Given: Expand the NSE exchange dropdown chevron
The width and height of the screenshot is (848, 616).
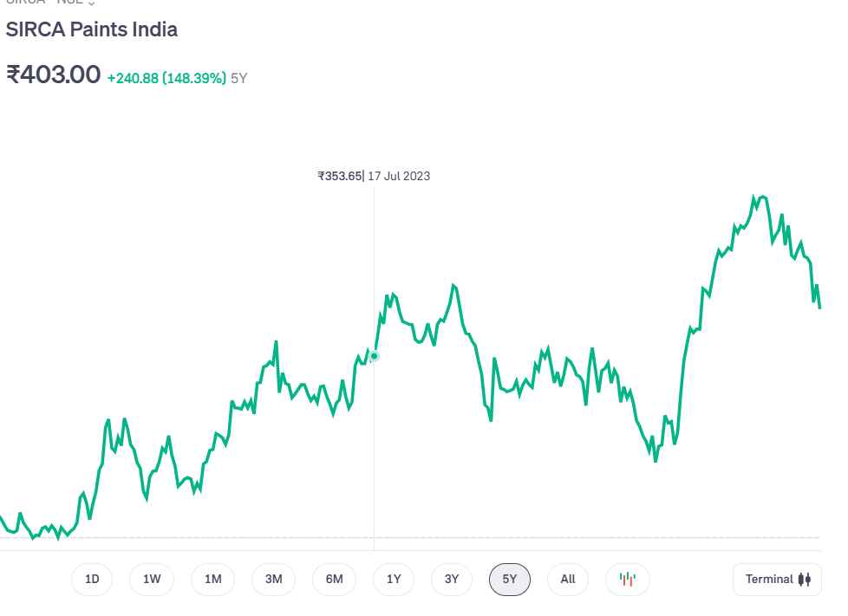Looking at the screenshot, I should [x=91, y=3].
